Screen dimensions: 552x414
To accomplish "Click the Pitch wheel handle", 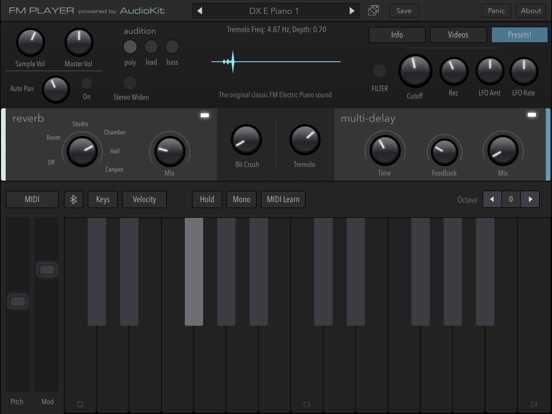I will [18, 301].
